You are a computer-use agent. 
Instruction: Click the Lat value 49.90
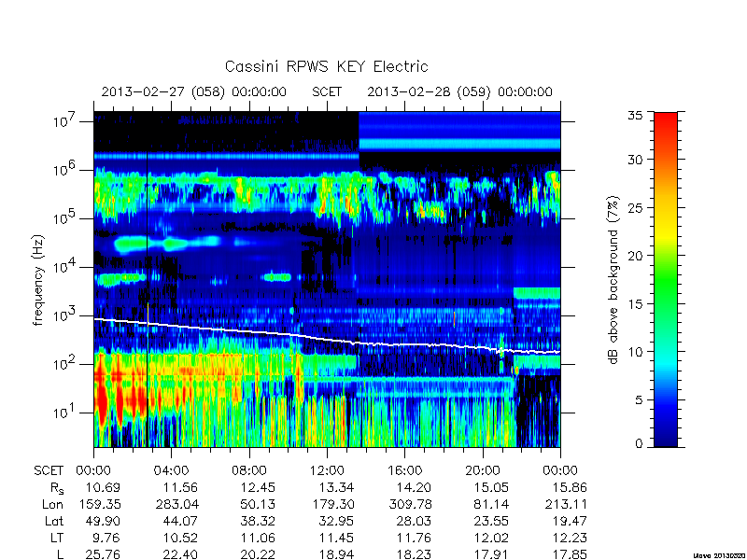[x=103, y=522]
